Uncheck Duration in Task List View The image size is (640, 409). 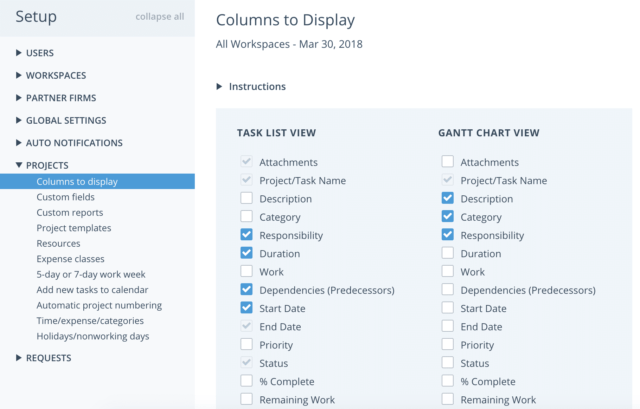[x=247, y=253]
